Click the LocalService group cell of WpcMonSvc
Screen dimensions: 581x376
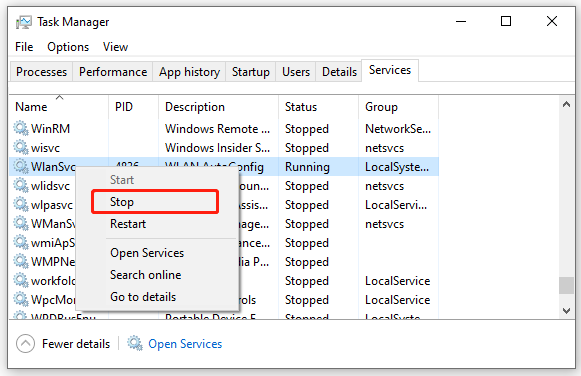398,300
